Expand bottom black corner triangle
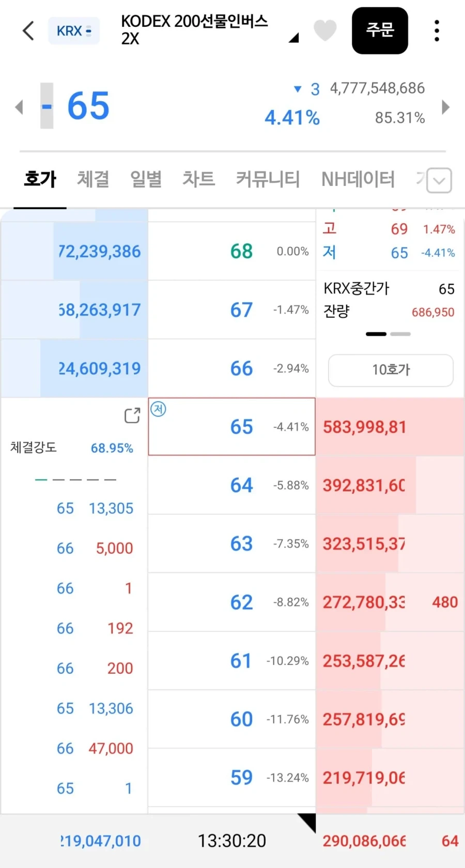The width and height of the screenshot is (465, 868). 307,823
